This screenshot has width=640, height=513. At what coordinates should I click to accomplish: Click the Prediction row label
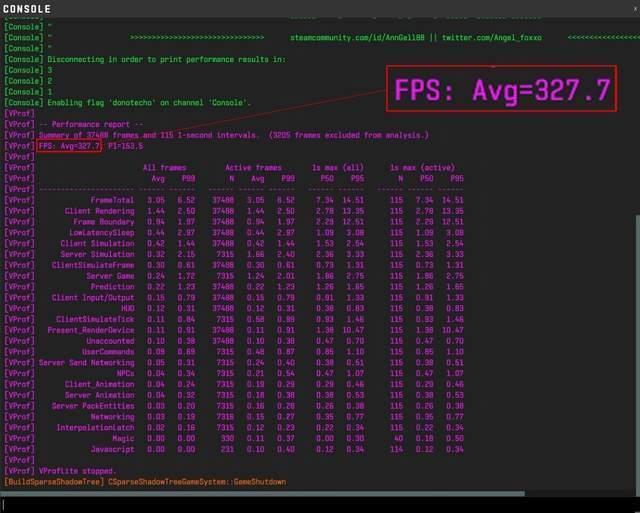[x=112, y=286]
